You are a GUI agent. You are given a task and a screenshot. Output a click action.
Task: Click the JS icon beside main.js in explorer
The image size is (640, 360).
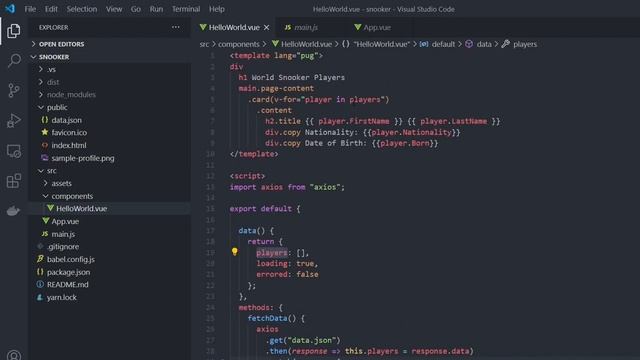coord(45,234)
